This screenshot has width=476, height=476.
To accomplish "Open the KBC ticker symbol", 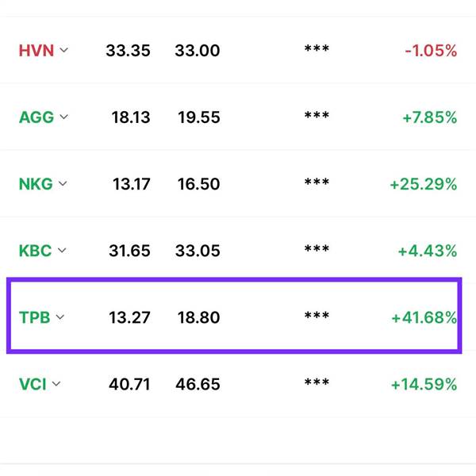I will click(35, 251).
